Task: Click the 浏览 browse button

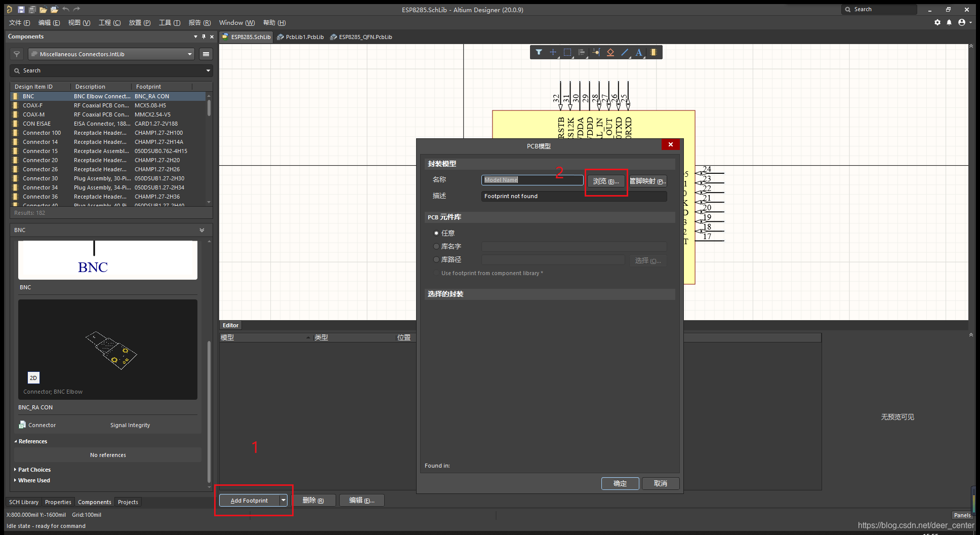Action: (606, 181)
